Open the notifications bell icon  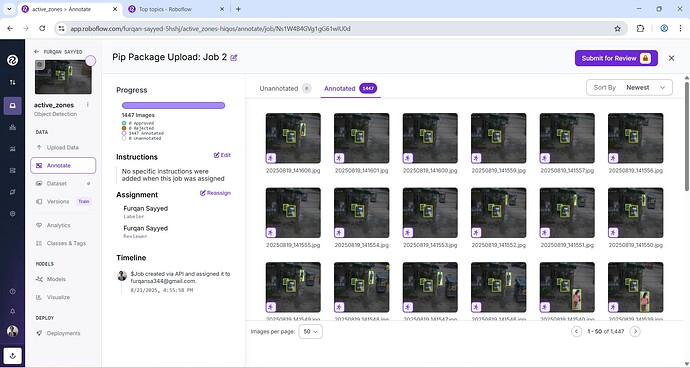[x=12, y=311]
